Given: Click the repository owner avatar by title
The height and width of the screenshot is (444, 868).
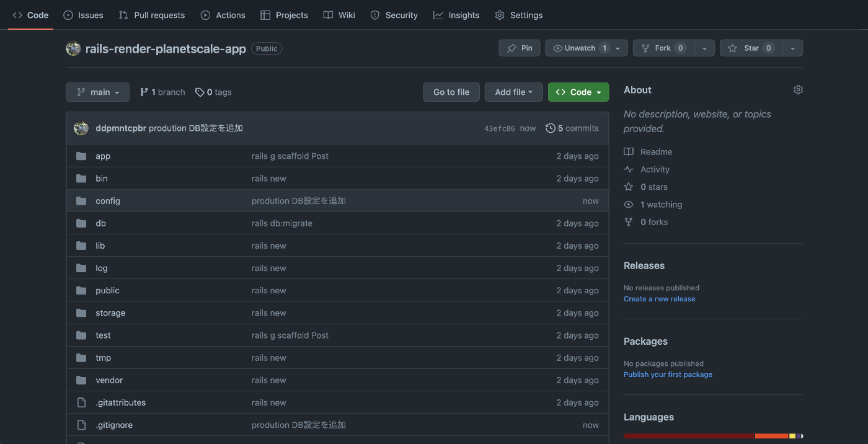Looking at the screenshot, I should coord(73,48).
